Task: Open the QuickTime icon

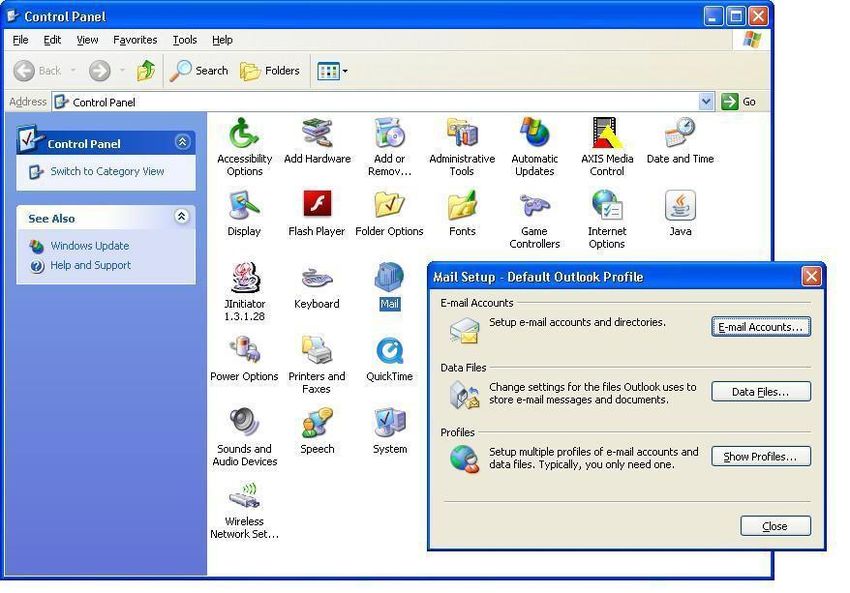Action: [389, 358]
